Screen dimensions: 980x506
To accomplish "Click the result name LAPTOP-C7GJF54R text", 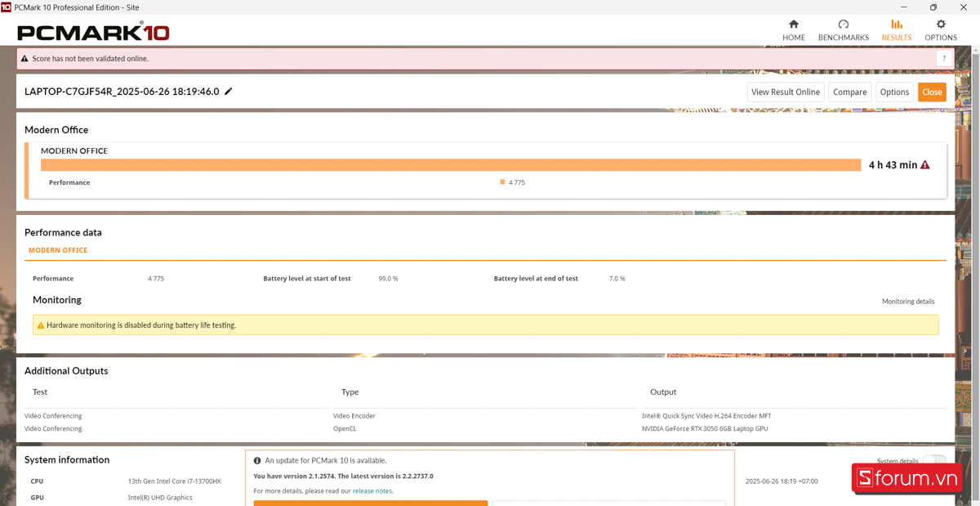I will [x=122, y=92].
